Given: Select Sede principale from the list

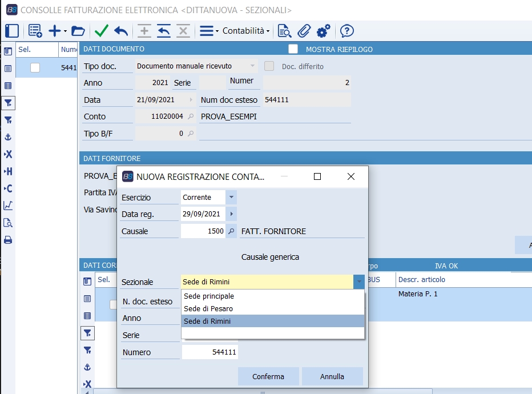Looking at the screenshot, I should (209, 296).
